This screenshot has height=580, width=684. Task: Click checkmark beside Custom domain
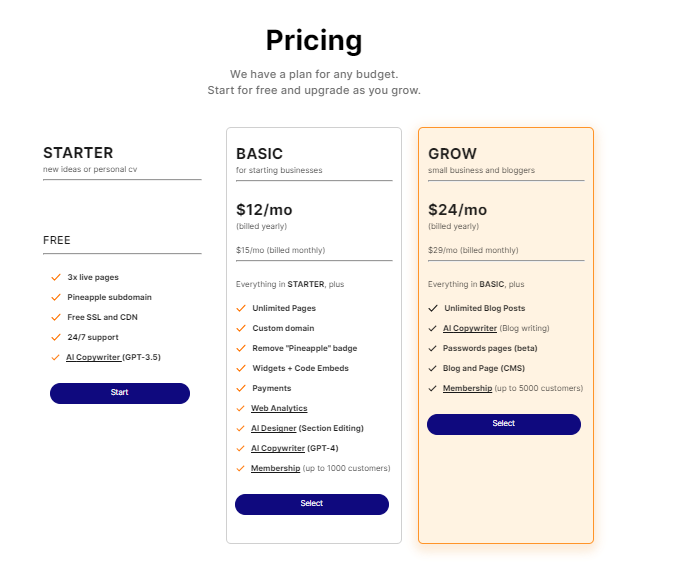(x=241, y=328)
